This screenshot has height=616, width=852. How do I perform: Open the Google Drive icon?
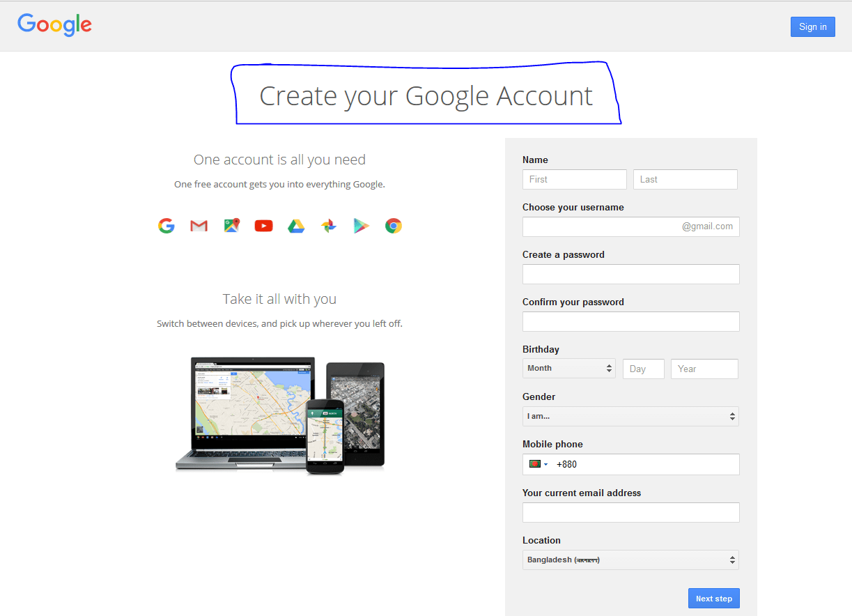(x=296, y=225)
